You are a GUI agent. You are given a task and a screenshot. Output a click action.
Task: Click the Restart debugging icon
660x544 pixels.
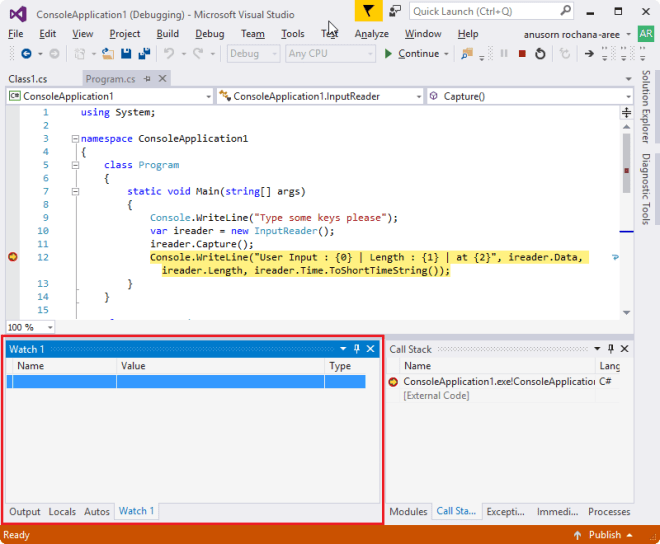pos(539,53)
